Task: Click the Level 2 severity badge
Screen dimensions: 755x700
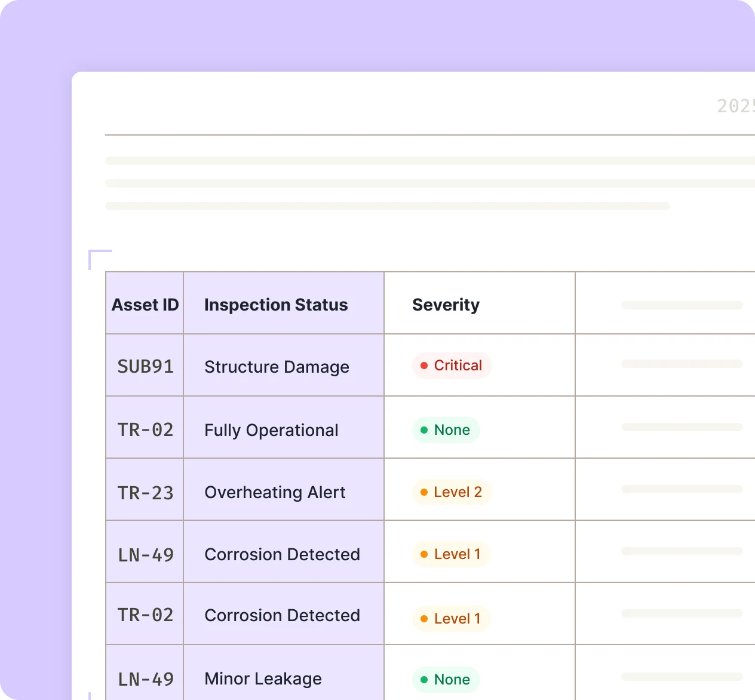Action: coord(452,492)
